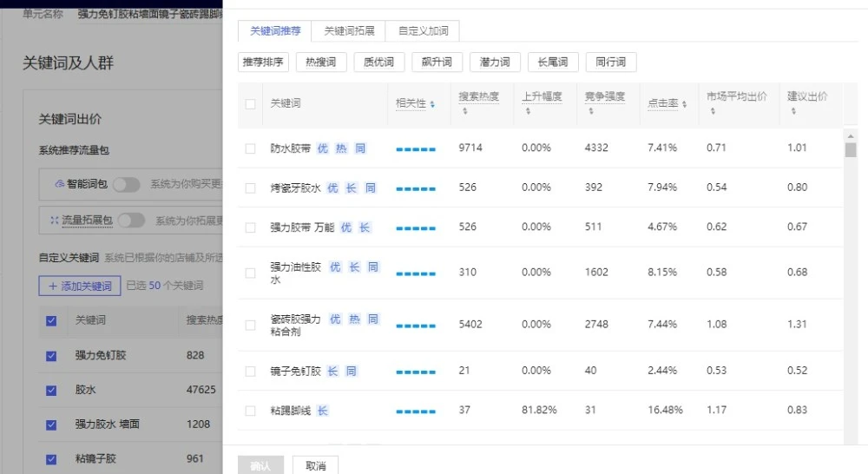Filter by 质优词

(x=379, y=62)
